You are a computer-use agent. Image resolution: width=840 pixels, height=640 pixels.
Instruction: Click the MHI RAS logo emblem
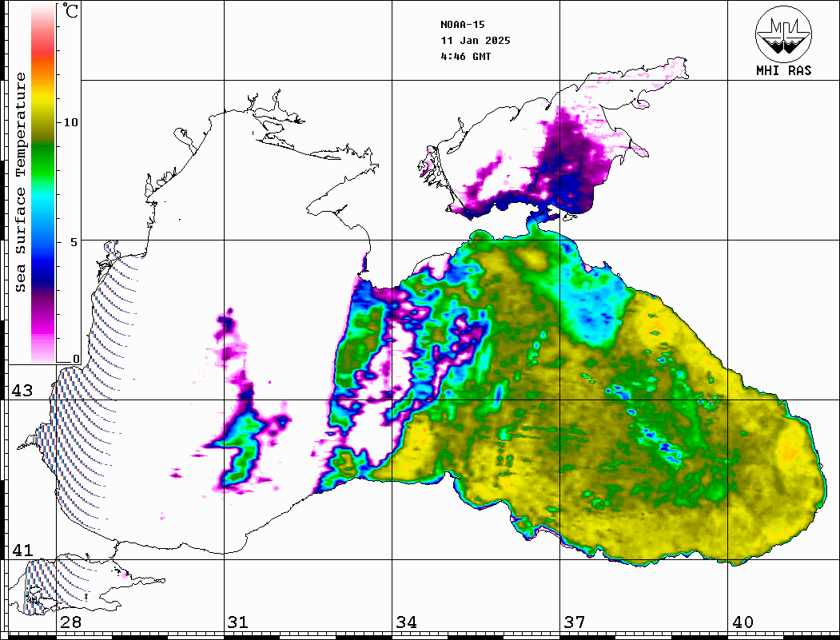[x=783, y=34]
